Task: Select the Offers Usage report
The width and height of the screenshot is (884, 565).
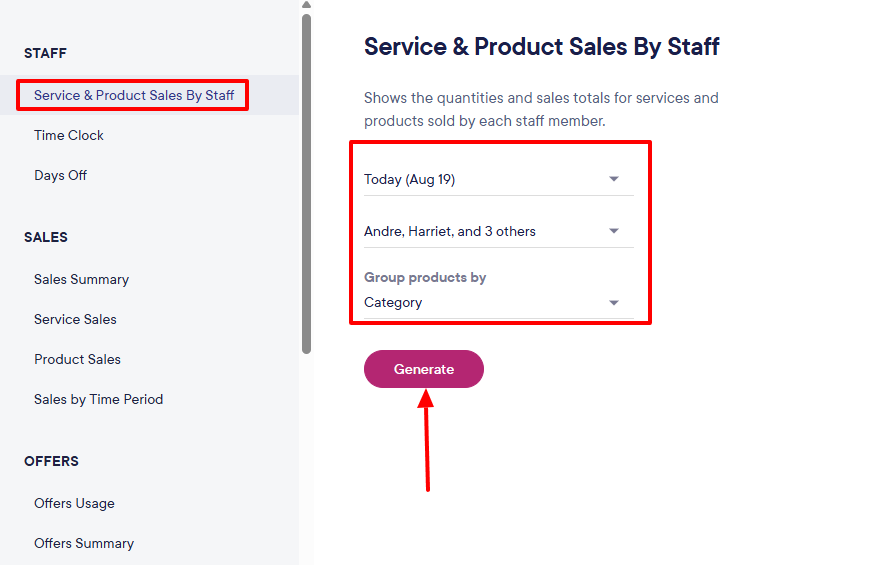Action: tap(74, 503)
